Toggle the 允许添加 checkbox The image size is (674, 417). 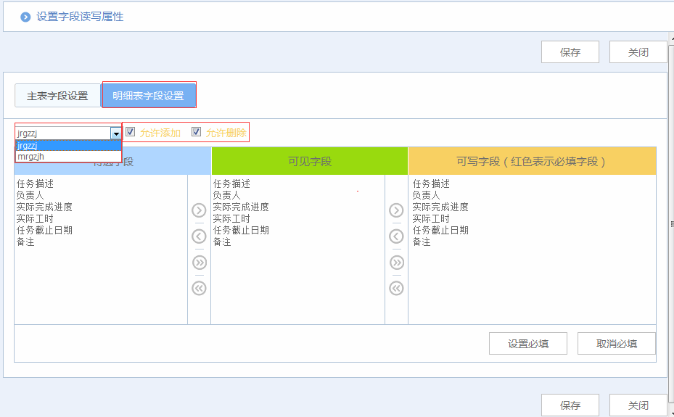130,132
